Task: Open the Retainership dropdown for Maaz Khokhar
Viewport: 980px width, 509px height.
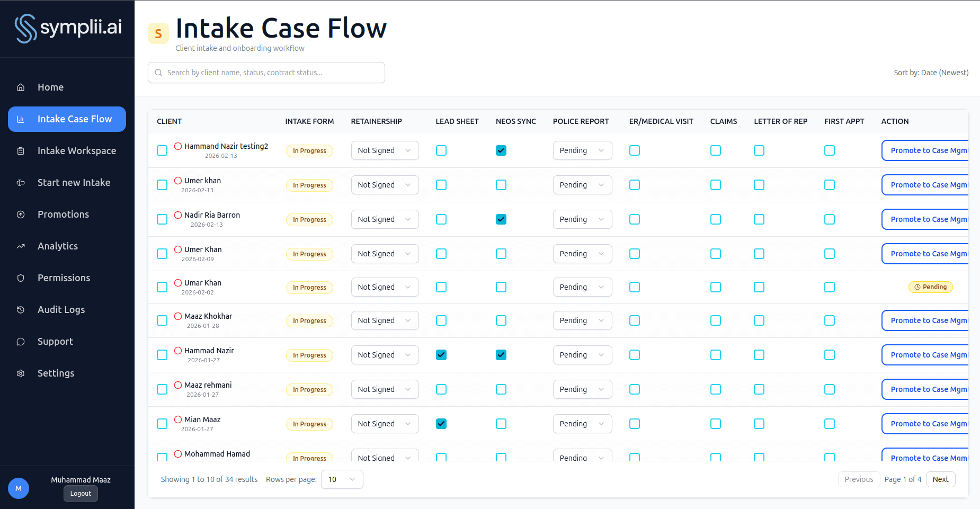Action: [385, 320]
